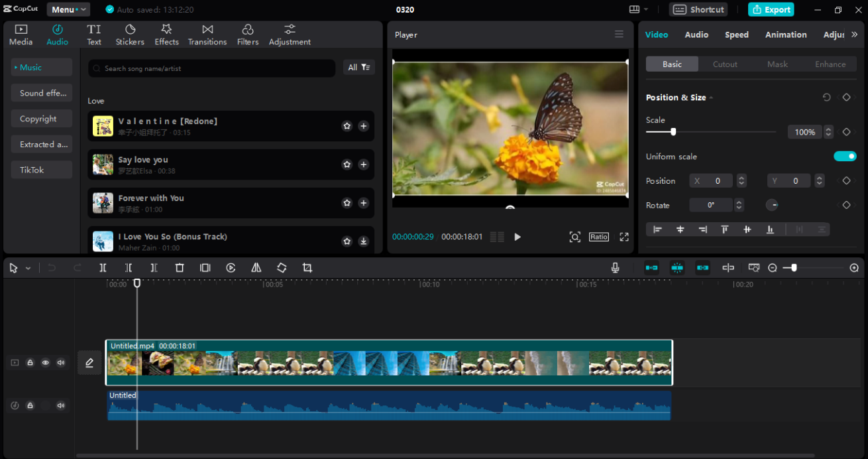Select the Crop tool in timeline toolbar
This screenshot has height=459, width=868.
[307, 268]
